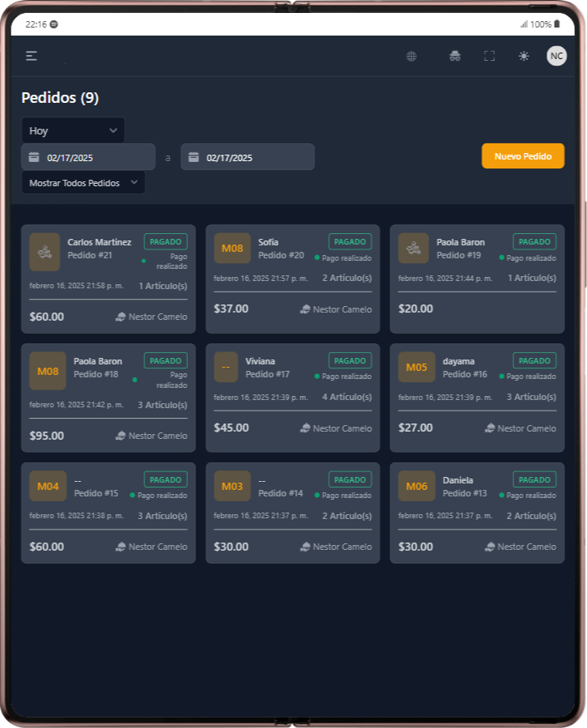This screenshot has width=587, height=728.
Task: Select the Pedido #19 label
Action: pyautogui.click(x=458, y=255)
